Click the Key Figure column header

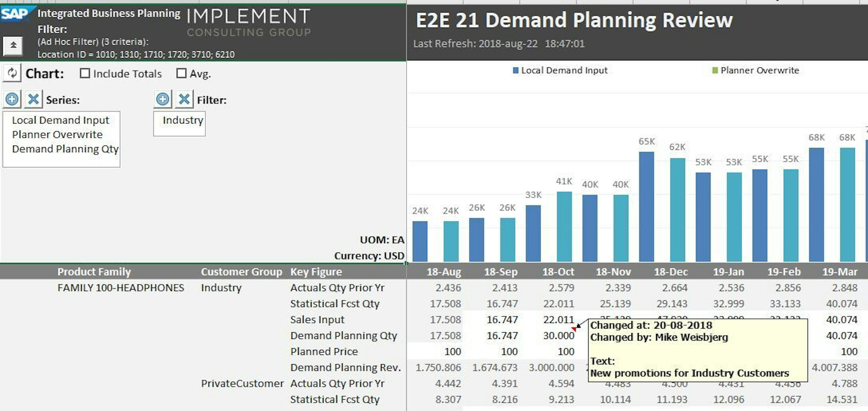[x=316, y=272]
